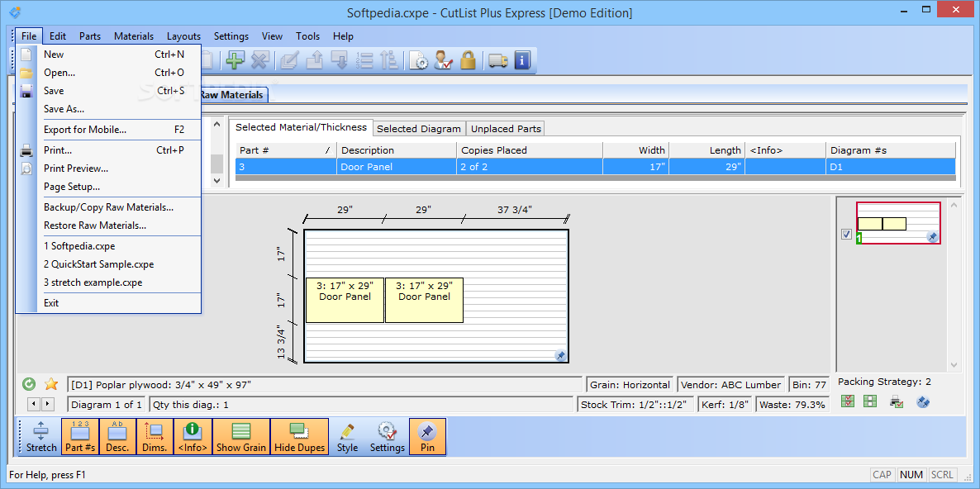Toggle the Desc. display button
The height and width of the screenshot is (489, 980).
point(117,436)
